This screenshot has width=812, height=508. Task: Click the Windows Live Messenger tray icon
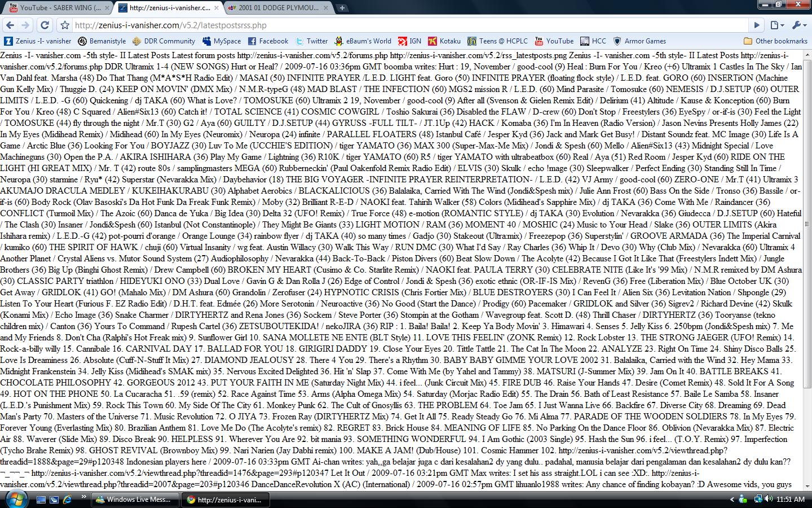[743, 500]
